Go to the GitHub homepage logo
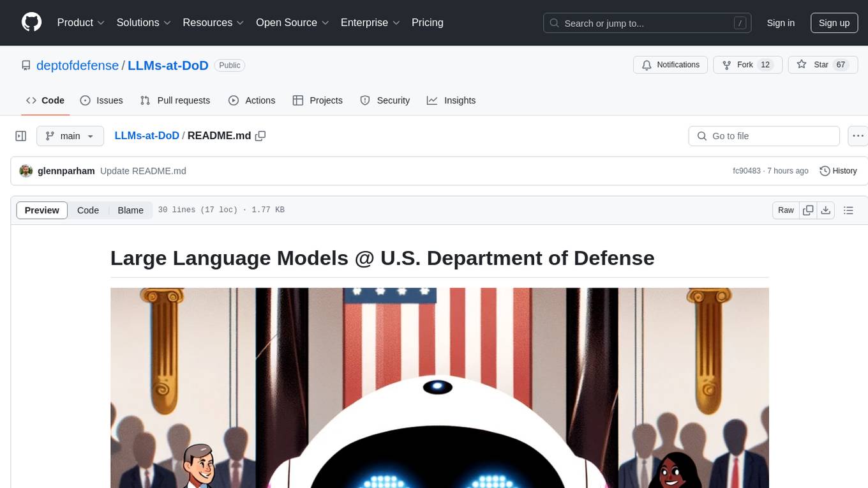 pyautogui.click(x=31, y=22)
